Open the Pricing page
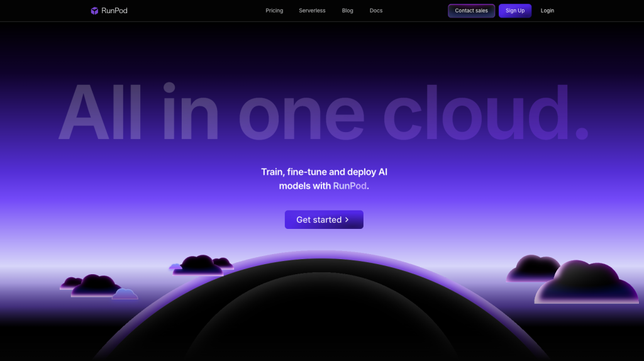The image size is (644, 361). point(274,11)
